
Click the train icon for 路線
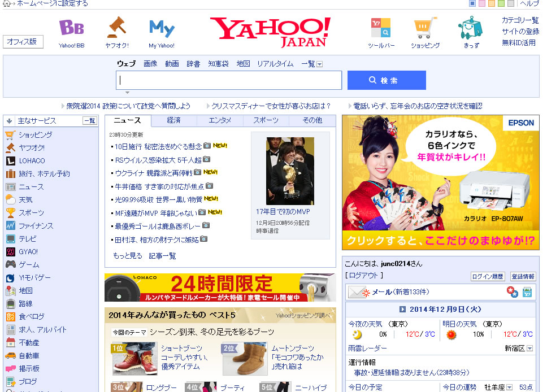11,304
